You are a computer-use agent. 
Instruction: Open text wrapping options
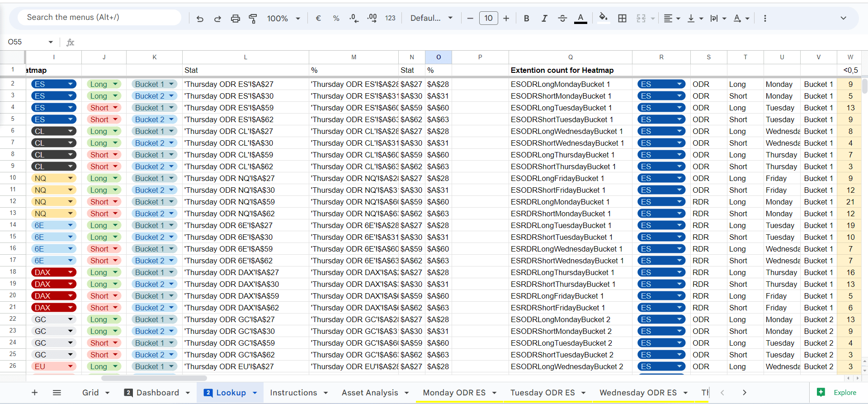point(718,19)
